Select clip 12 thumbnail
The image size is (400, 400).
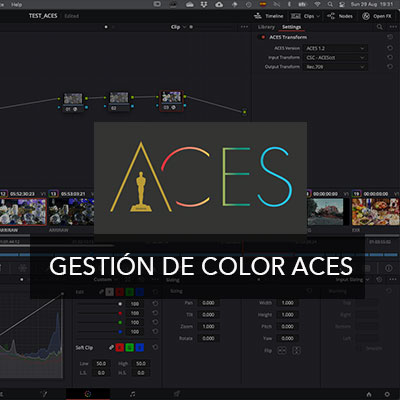pos(23,212)
